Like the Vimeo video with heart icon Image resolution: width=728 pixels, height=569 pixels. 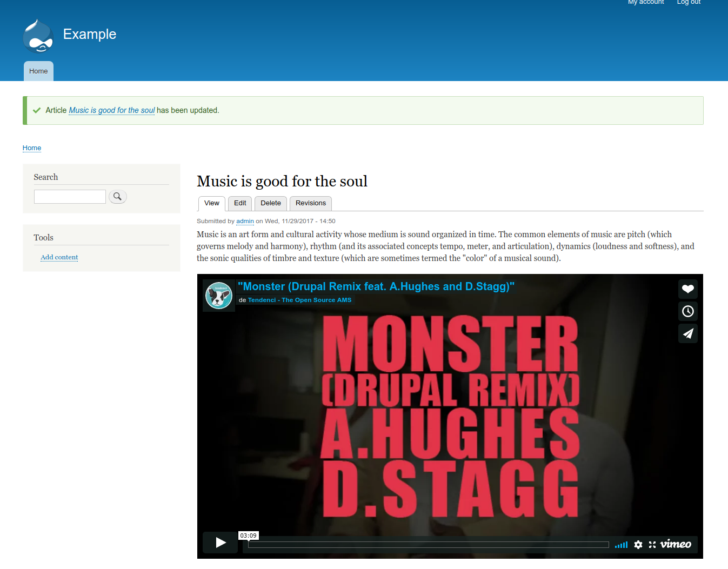click(687, 289)
